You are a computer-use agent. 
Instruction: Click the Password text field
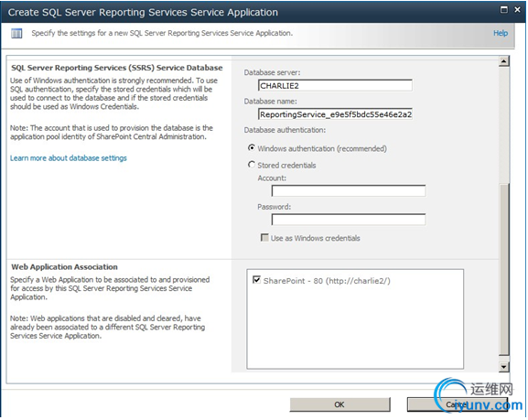(349, 220)
